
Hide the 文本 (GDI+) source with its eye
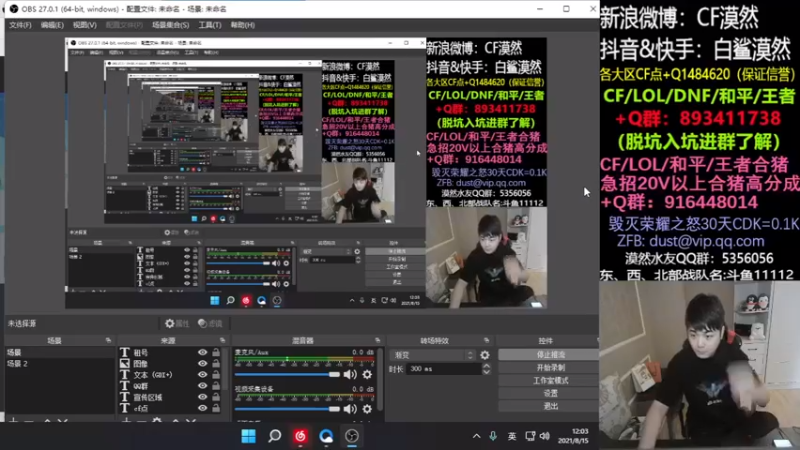203,374
